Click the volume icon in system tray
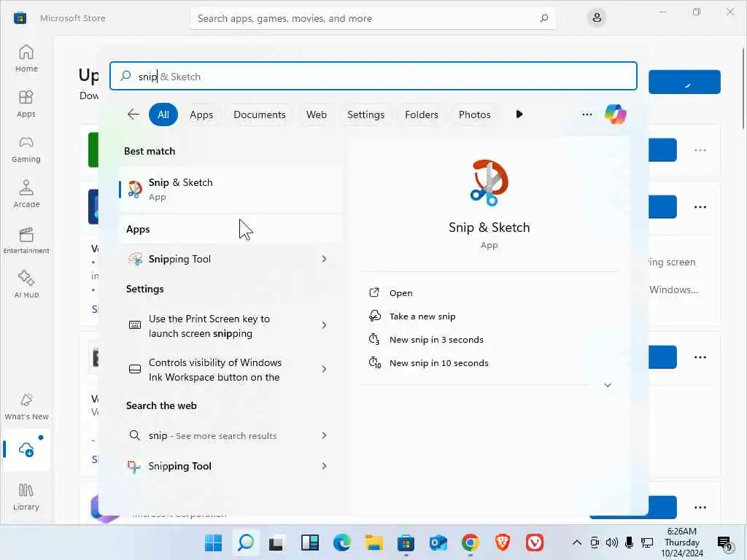 click(612, 542)
